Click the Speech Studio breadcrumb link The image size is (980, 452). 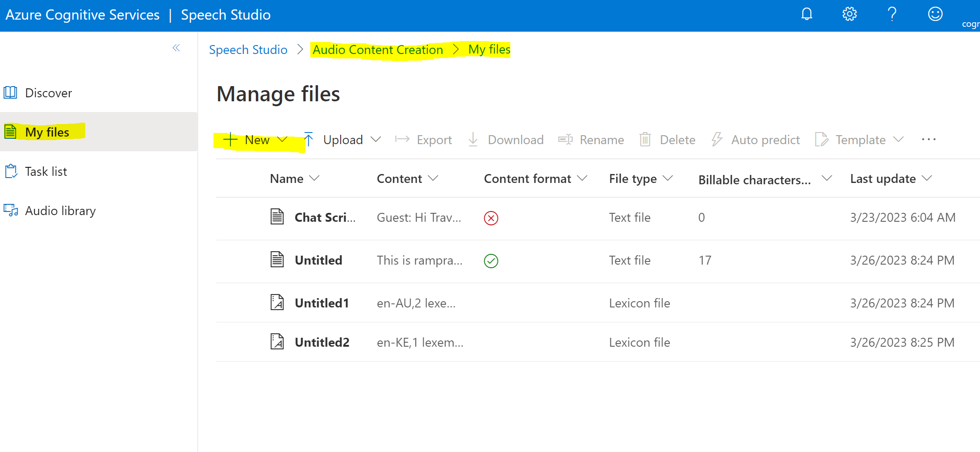pyautogui.click(x=248, y=50)
